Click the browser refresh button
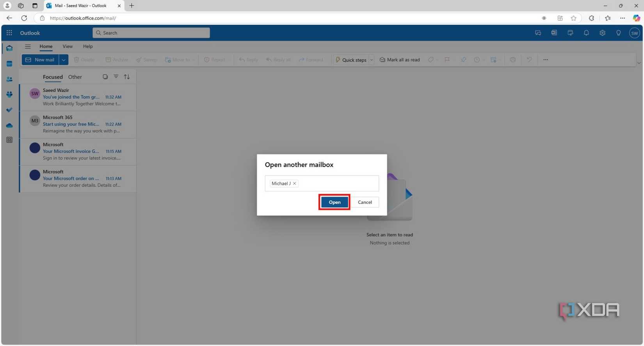 tap(24, 18)
